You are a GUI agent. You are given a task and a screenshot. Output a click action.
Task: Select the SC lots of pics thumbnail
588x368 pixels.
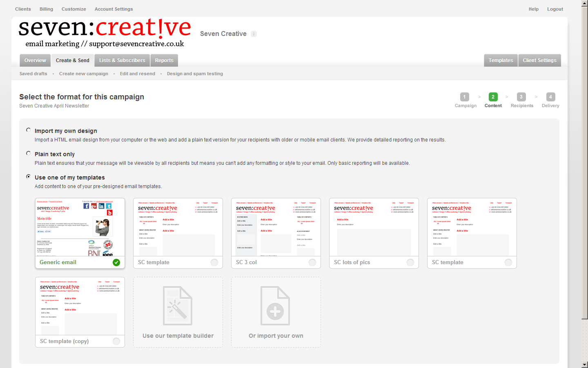pyautogui.click(x=374, y=228)
